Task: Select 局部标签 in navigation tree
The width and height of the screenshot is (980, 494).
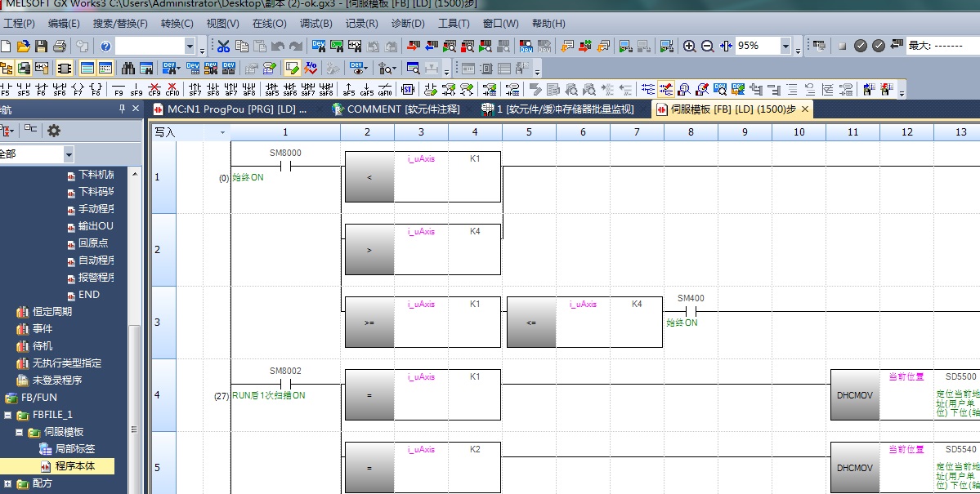Action: pos(76,449)
